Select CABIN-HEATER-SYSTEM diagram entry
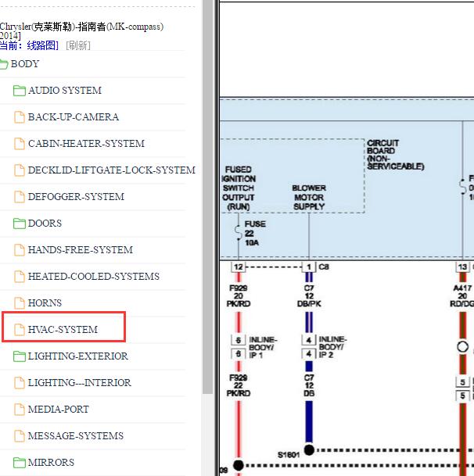 click(x=86, y=144)
